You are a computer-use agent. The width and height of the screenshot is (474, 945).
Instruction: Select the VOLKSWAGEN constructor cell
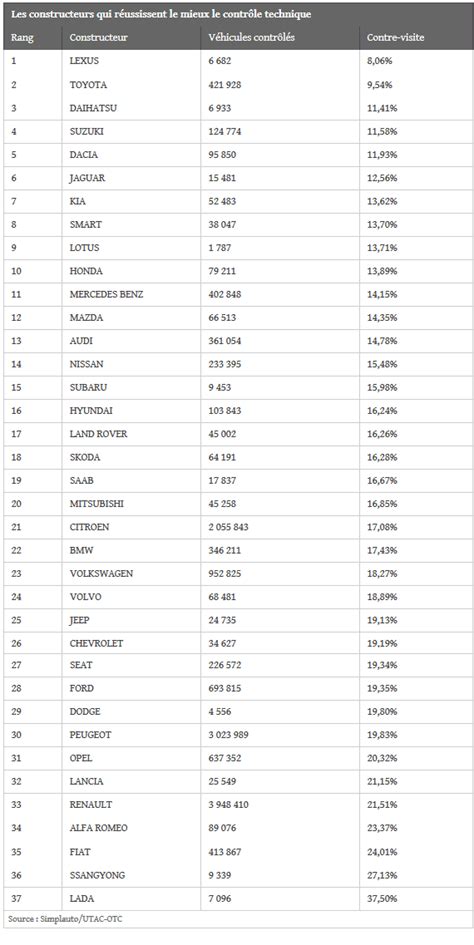[x=101, y=574]
